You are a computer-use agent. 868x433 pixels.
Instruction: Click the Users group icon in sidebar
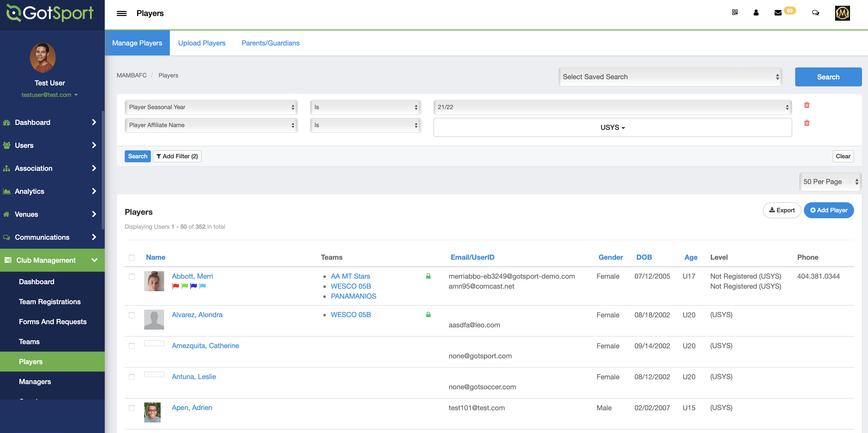point(7,145)
